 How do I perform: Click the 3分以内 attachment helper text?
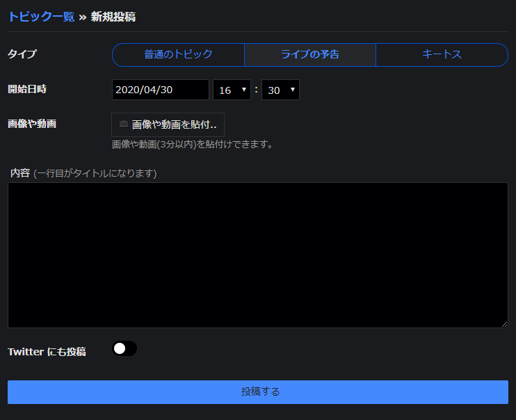tap(193, 145)
